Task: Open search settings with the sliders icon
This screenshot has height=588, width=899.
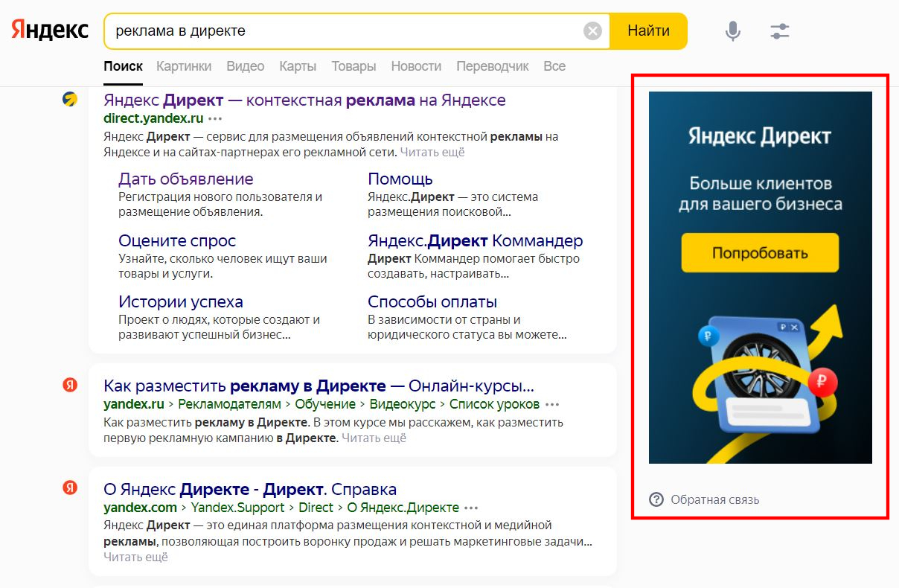Action: click(x=779, y=31)
